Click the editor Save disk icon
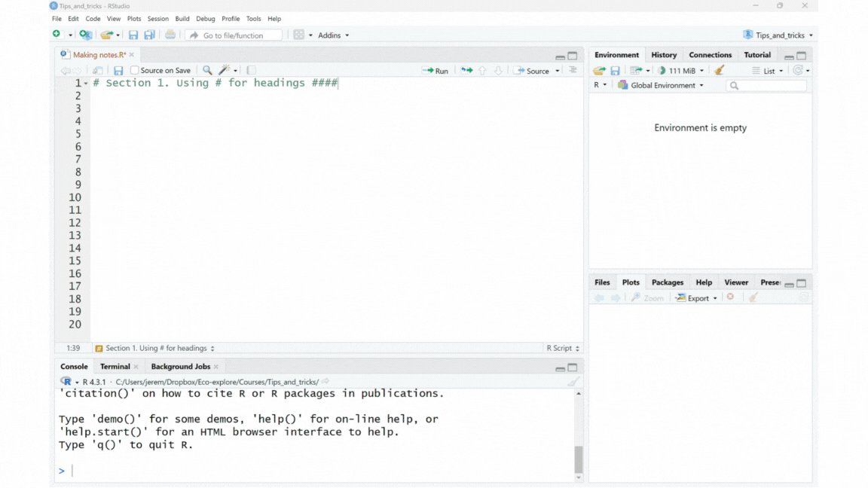 [118, 71]
